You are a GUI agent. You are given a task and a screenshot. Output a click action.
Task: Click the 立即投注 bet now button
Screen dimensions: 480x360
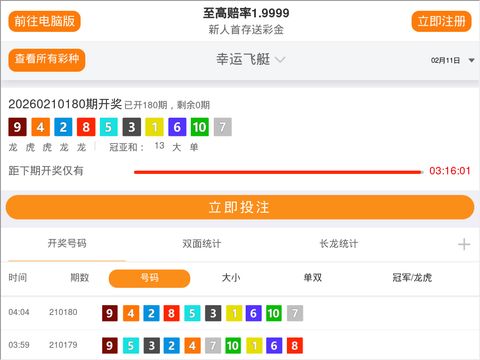tap(240, 207)
